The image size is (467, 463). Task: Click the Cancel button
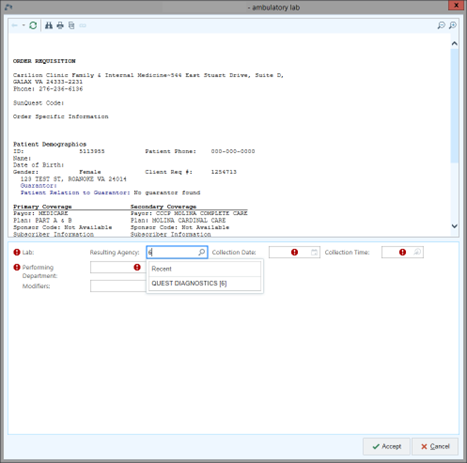(435, 446)
